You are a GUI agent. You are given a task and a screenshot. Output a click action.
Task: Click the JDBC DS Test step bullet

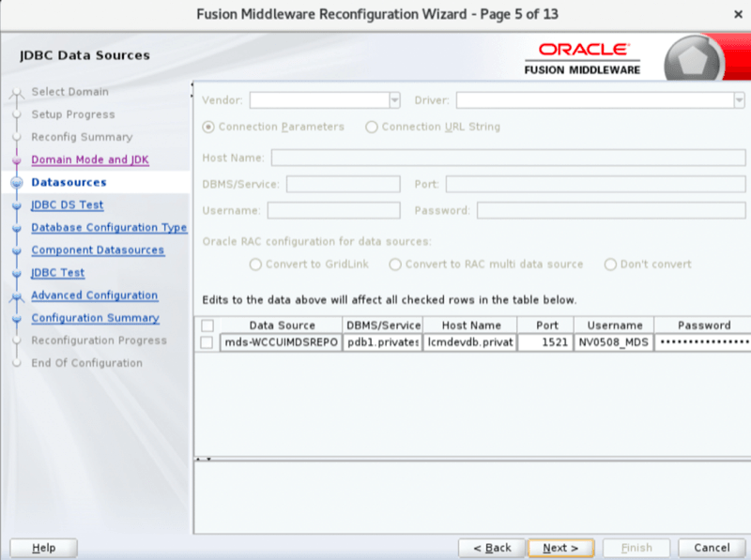pyautogui.click(x=17, y=205)
